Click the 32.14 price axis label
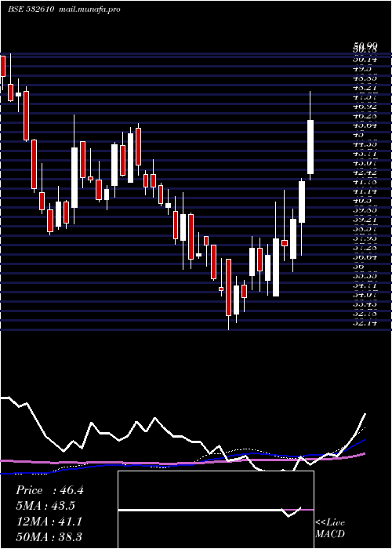Viewport: 392px width, 549px height. (365, 323)
